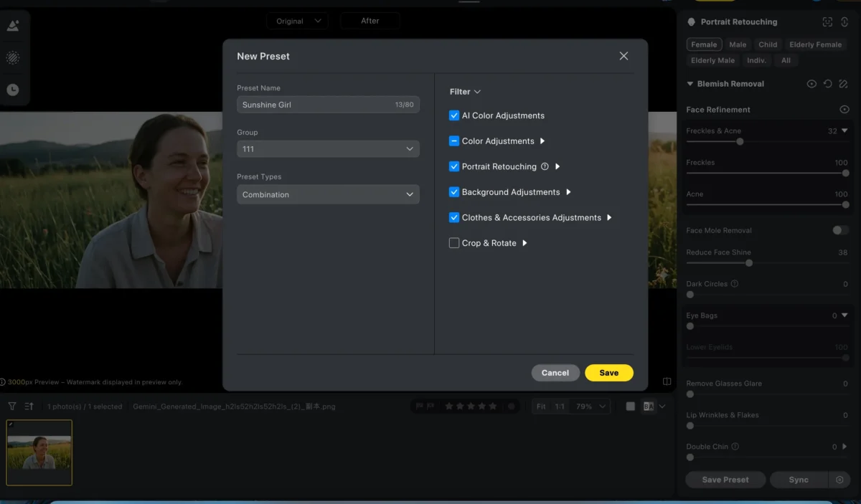Open the 79% zoom dropdown
The height and width of the screenshot is (504, 861).
591,406
